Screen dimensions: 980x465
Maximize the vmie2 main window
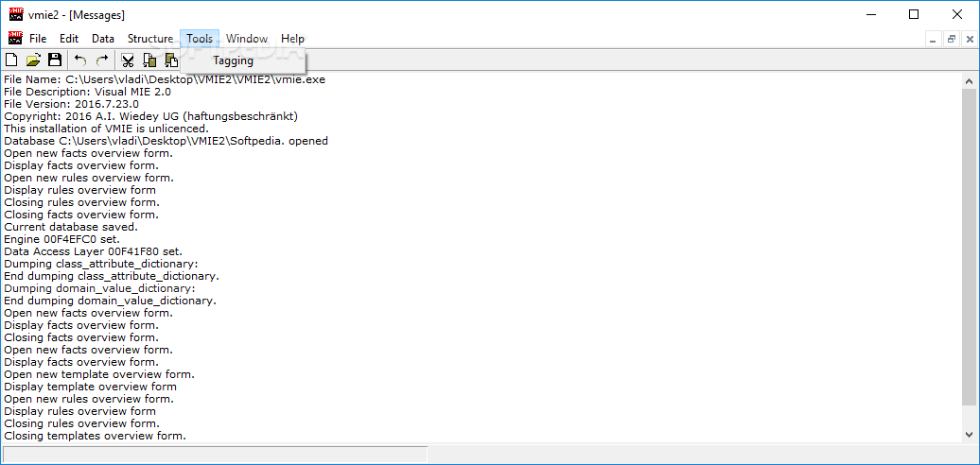pyautogui.click(x=914, y=14)
